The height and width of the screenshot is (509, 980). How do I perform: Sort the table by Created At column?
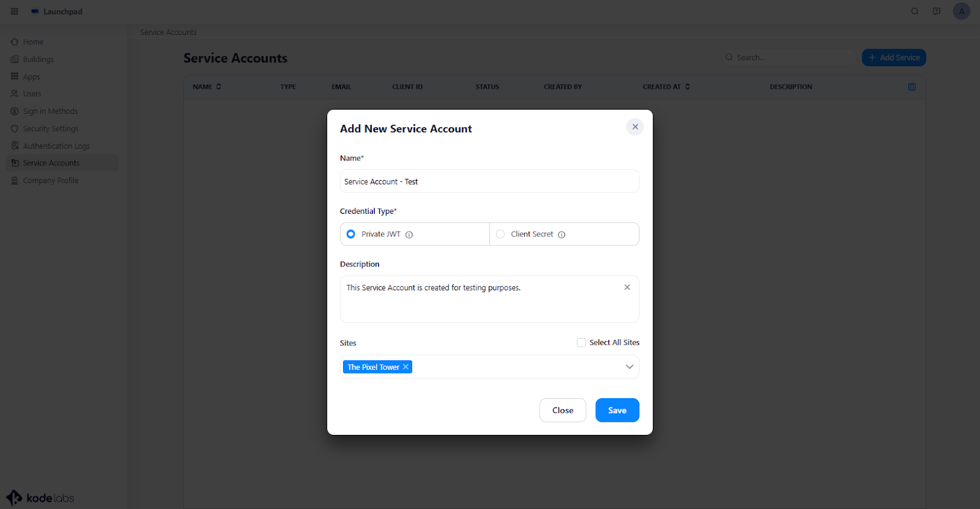point(687,87)
